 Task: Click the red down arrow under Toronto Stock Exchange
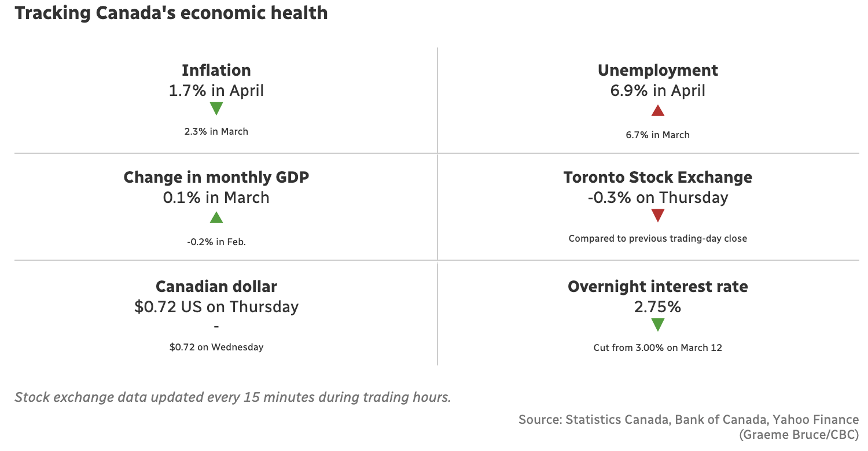coord(657,216)
